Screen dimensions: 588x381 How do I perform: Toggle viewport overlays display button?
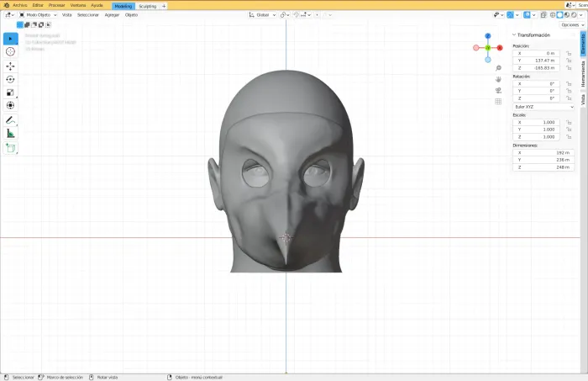[x=527, y=15]
